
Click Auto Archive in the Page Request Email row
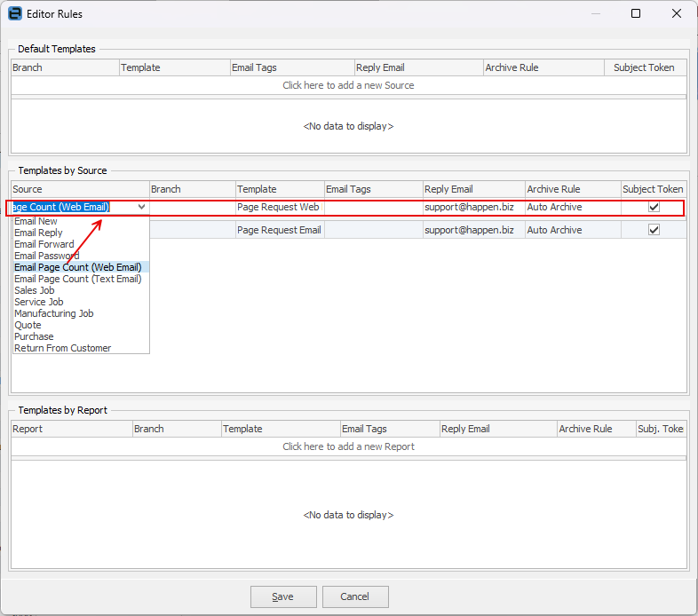point(573,230)
